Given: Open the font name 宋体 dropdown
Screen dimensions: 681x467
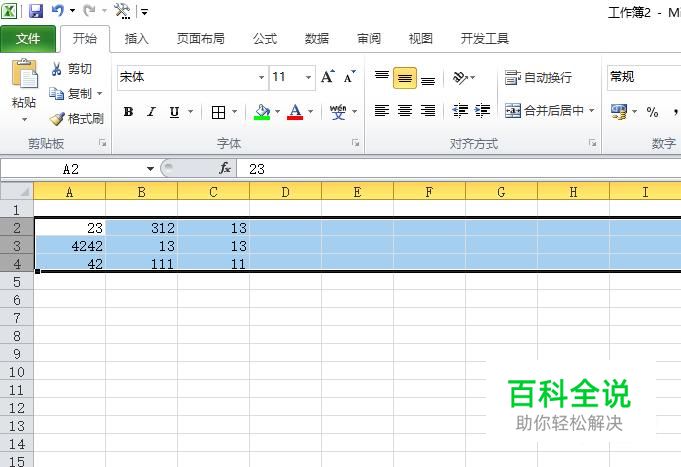Looking at the screenshot, I should (x=261, y=77).
